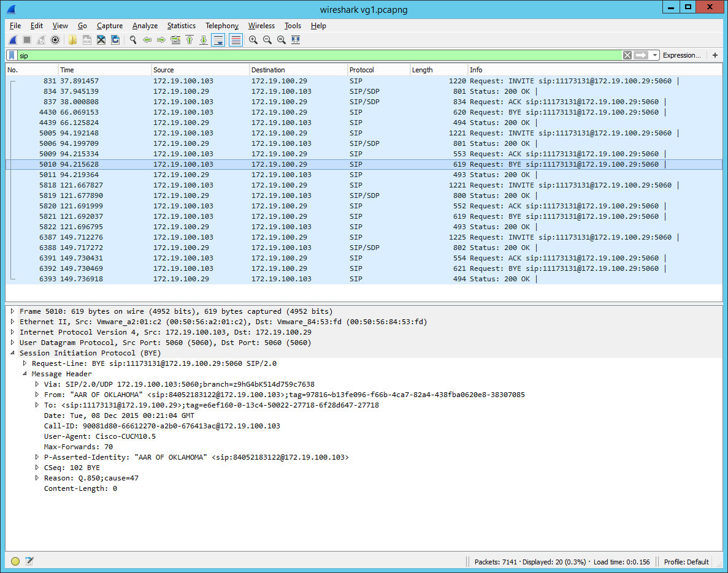Expand the User Datagram Protocol layer
The height and width of the screenshot is (573, 728).
coord(12,343)
